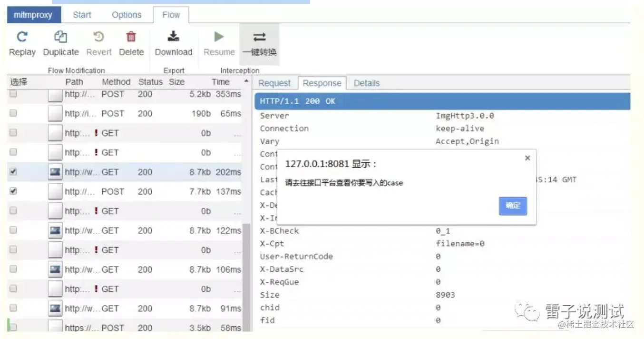Open the Request tab in detail pane
The image size is (644, 339).
click(274, 83)
